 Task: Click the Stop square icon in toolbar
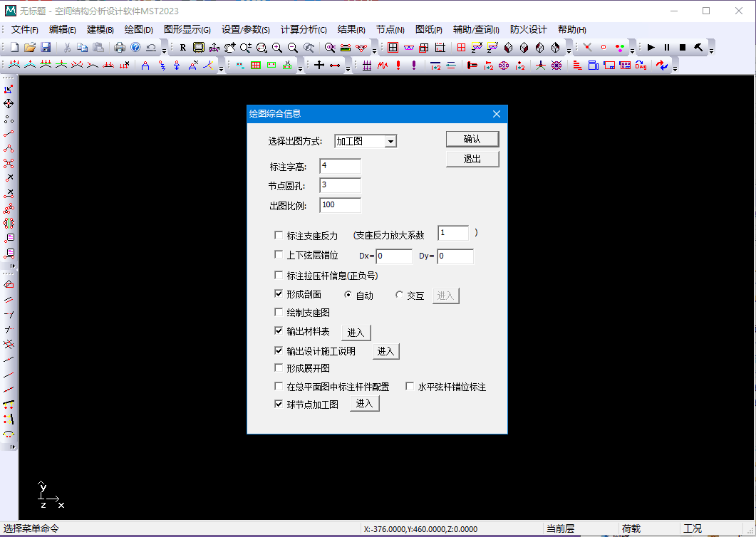coord(682,48)
